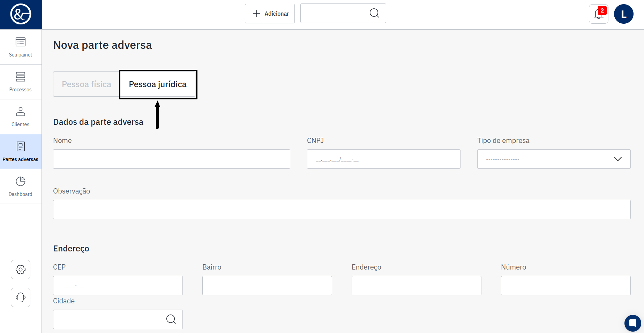Open the chat bubble widget
The width and height of the screenshot is (644, 333).
(632, 323)
